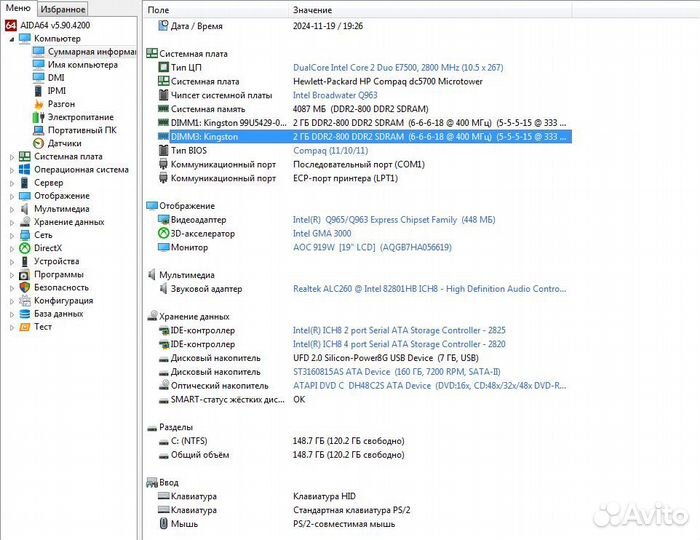
Task: Open the ICH8 2 port Serial ATA link
Action: click(x=399, y=330)
